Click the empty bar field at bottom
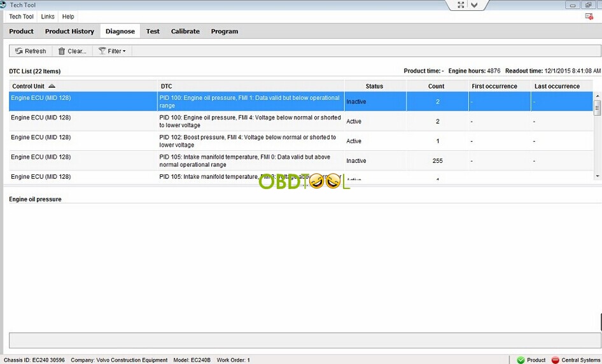Screen dimensions: 602x364 coord(305,340)
